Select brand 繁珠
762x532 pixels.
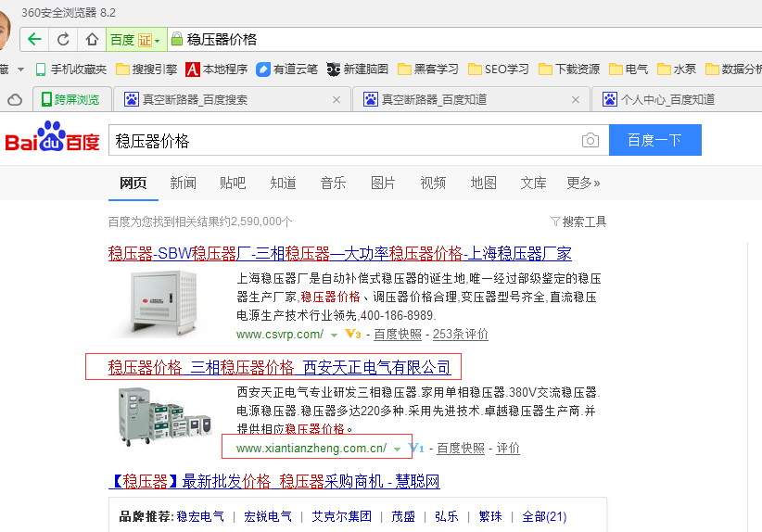pyautogui.click(x=489, y=516)
